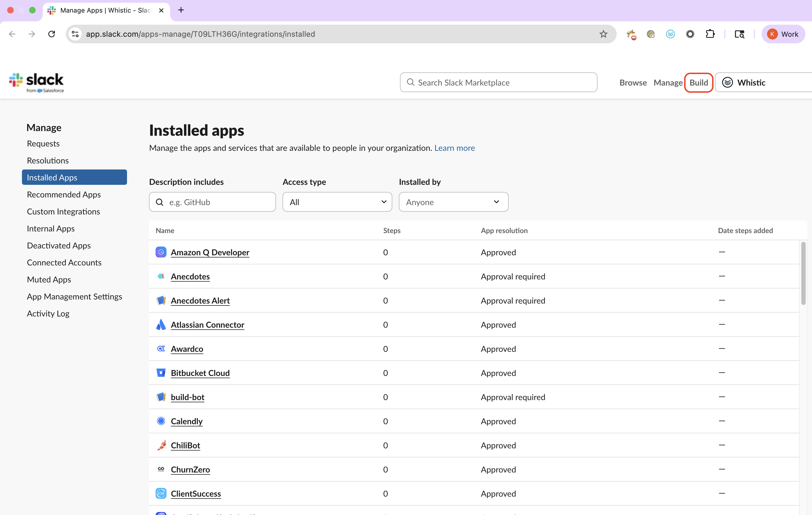812x515 pixels.
Task: Click the Whistic workspace logo icon
Action: coord(727,83)
